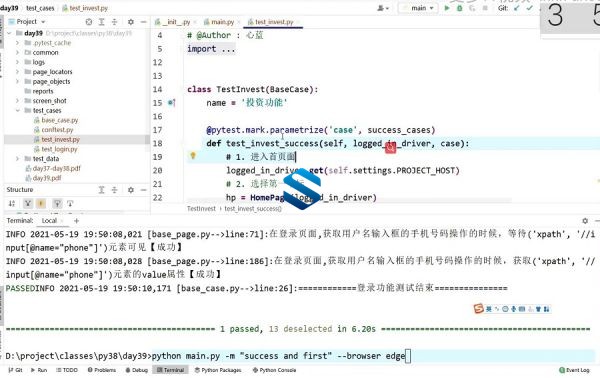Toggle the Structure show-inherited filter icon

click(x=57, y=204)
